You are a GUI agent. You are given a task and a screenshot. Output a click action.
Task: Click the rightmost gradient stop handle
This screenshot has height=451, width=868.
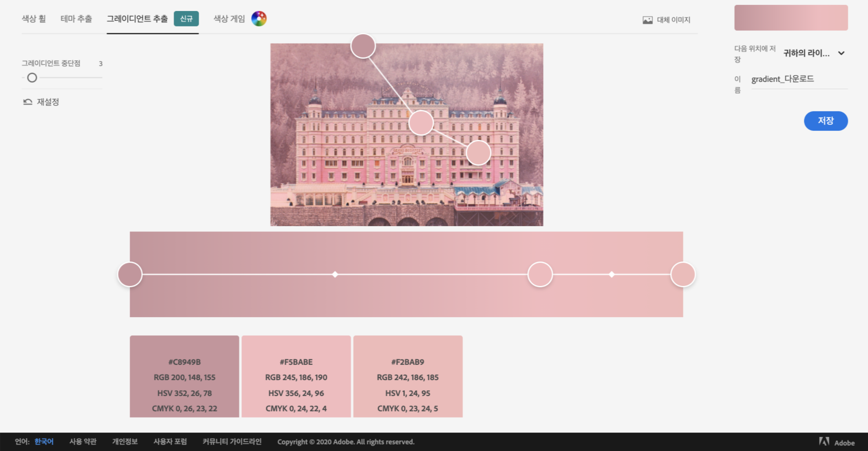(x=683, y=275)
